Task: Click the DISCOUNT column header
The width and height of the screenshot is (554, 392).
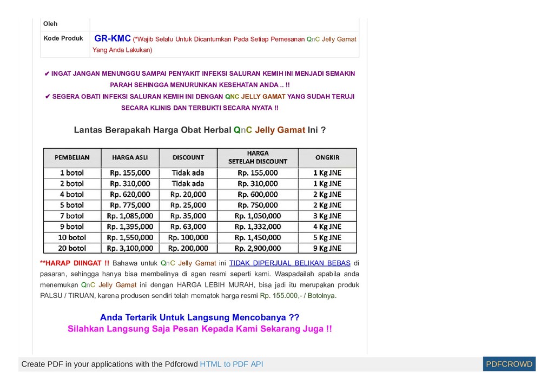Action: (x=188, y=157)
